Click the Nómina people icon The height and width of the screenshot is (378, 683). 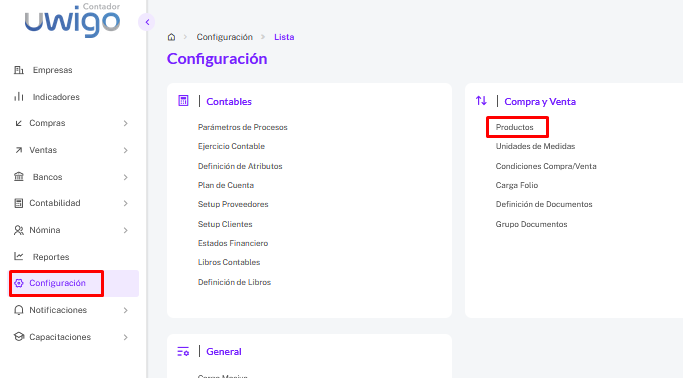point(19,230)
